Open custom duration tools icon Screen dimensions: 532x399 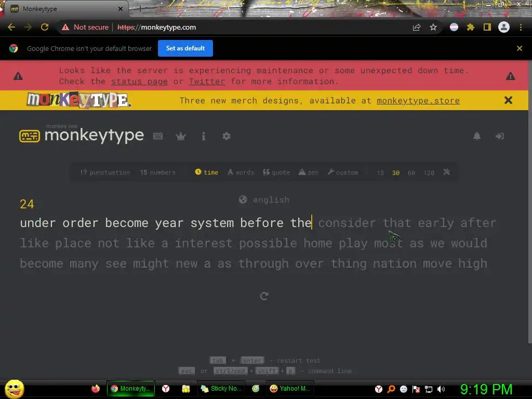coord(446,172)
